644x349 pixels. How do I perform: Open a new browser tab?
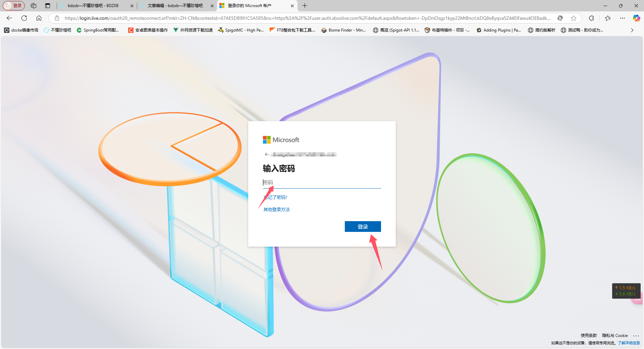pos(305,6)
